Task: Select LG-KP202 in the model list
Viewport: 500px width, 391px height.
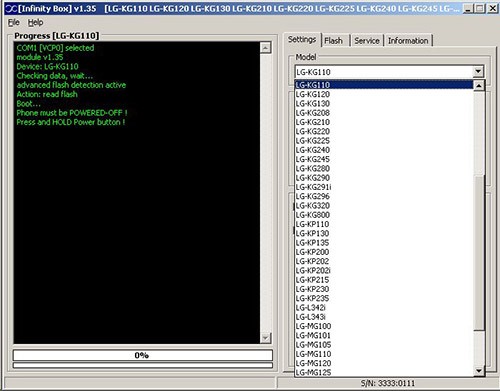Action: tap(384, 261)
